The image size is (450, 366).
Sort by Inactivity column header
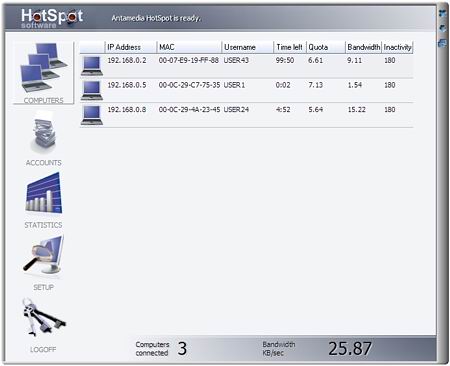pos(397,47)
